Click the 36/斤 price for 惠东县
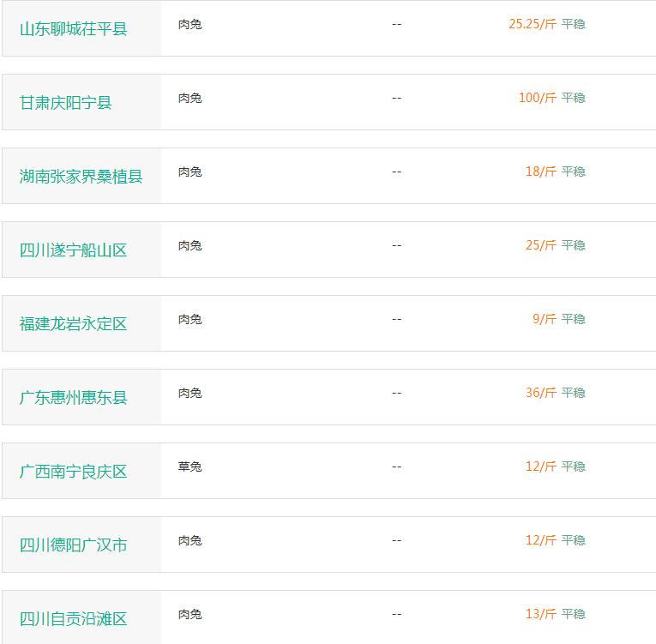This screenshot has width=656, height=644. (541, 393)
